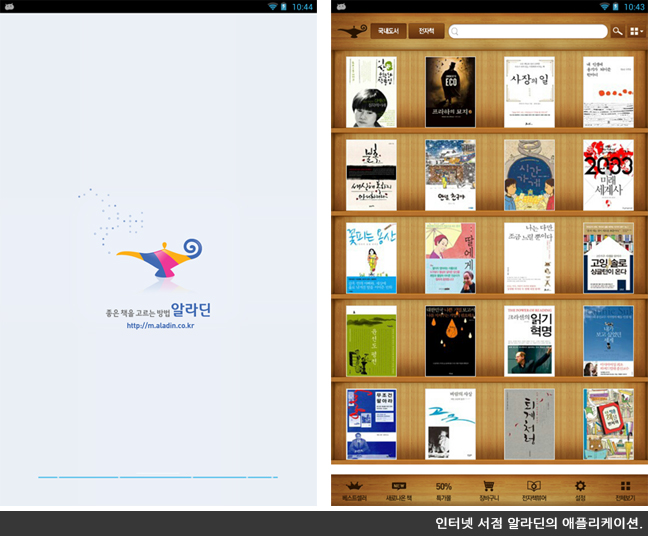
Task: Open the 전자책뷰어 e-book viewer
Action: (534, 491)
